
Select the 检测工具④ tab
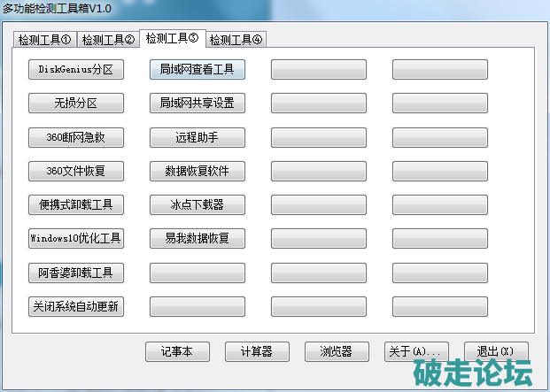236,40
